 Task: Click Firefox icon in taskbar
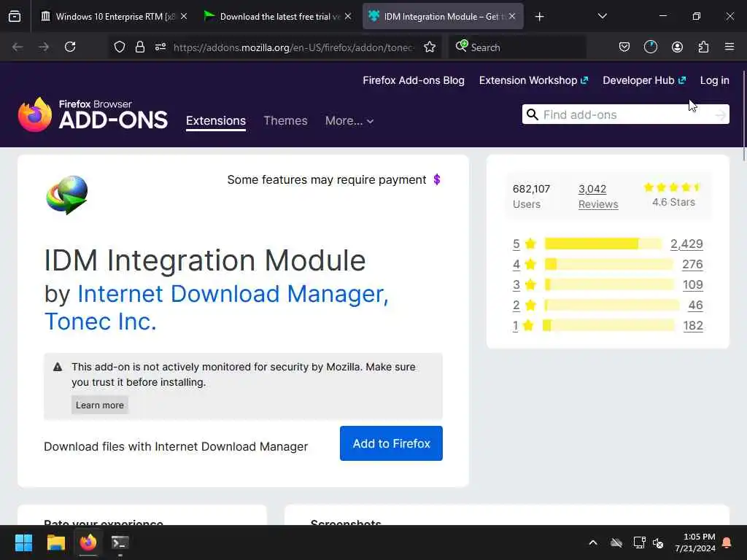88,542
